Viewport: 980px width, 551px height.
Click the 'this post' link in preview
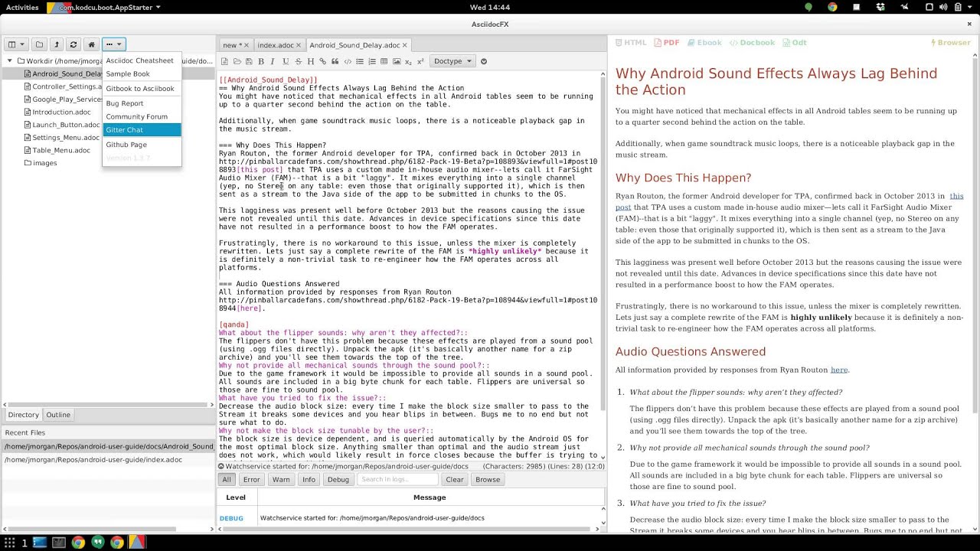(x=956, y=197)
